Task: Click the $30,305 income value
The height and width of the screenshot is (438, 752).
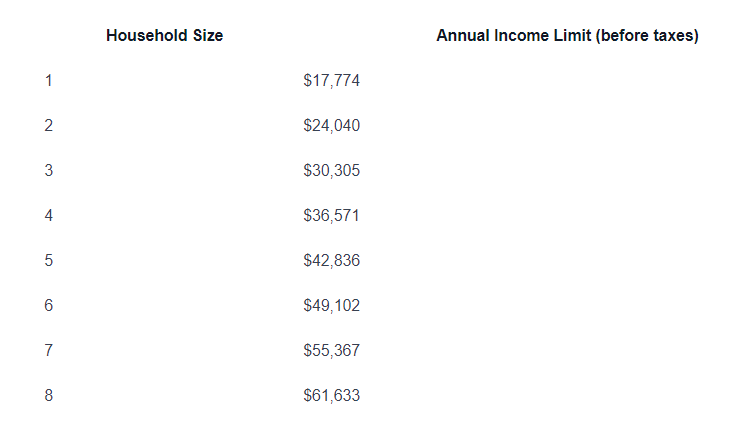Action: click(x=331, y=170)
